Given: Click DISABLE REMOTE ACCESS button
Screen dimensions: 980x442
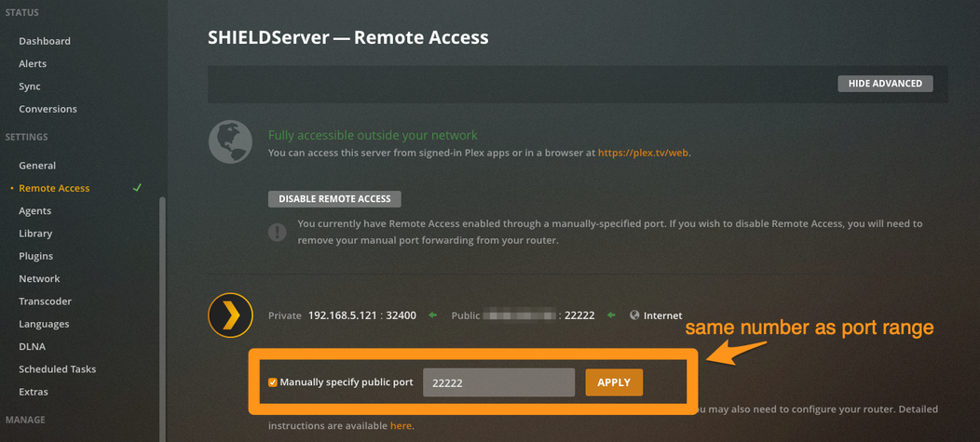Looking at the screenshot, I should click(x=334, y=199).
